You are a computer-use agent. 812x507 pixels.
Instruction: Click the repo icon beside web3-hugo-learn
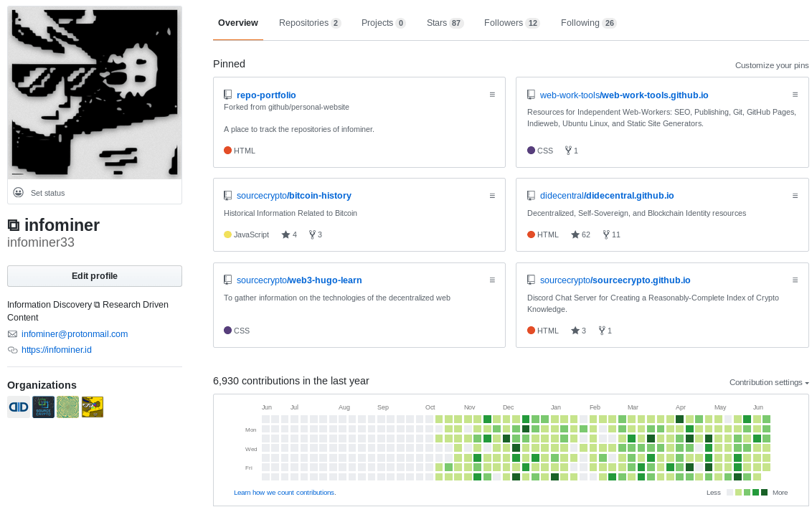coord(227,280)
